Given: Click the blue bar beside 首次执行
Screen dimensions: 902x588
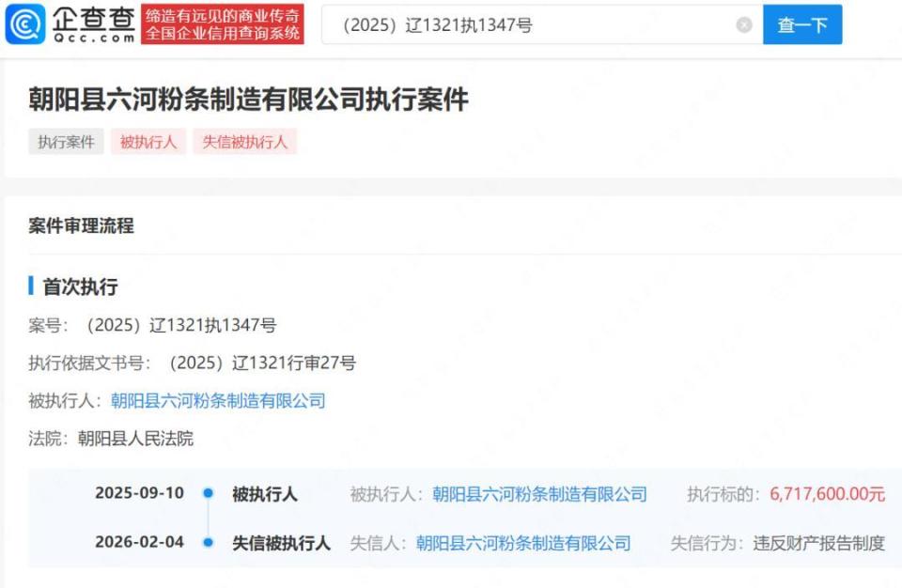Looking at the screenshot, I should pos(30,286).
